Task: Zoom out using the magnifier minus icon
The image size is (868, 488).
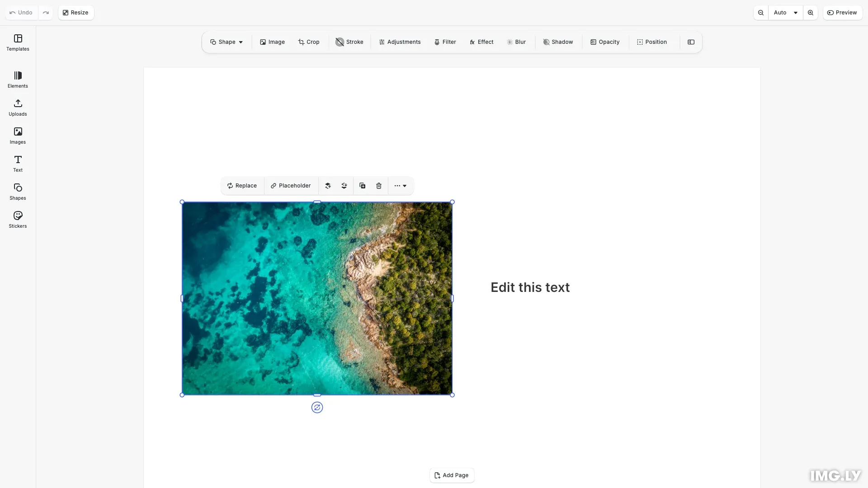Action: 760,13
